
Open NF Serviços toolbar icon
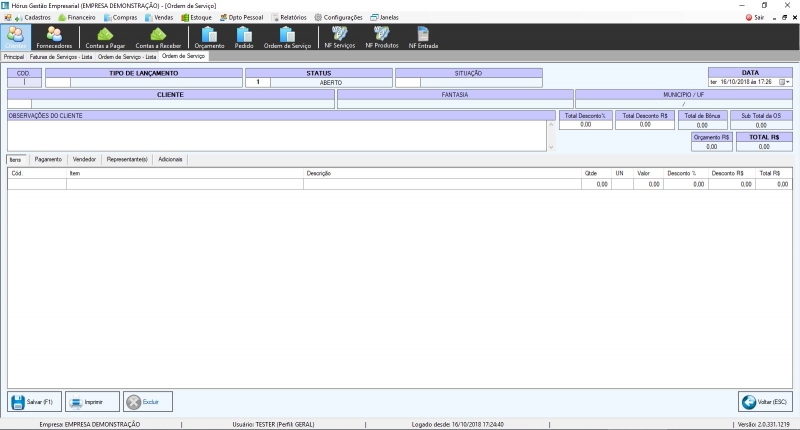pos(340,37)
